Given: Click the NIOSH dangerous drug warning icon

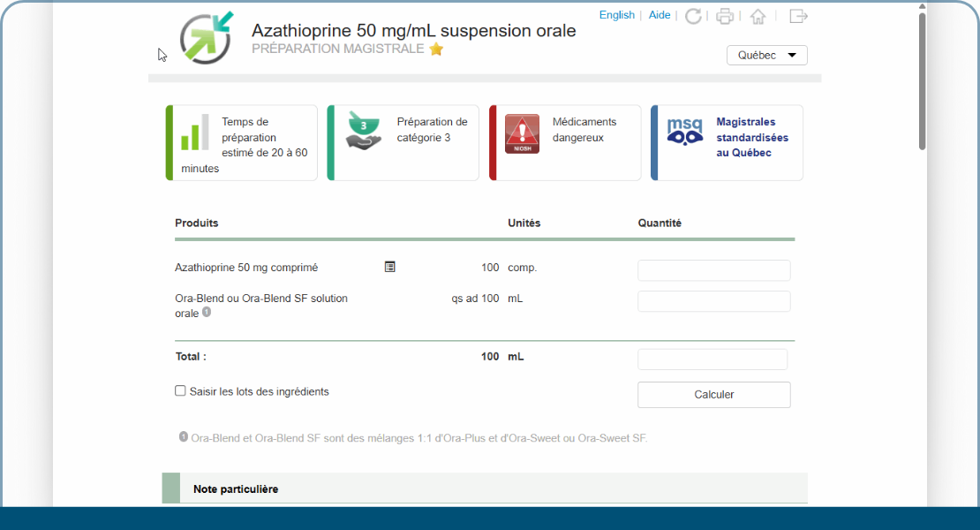Looking at the screenshot, I should click(522, 134).
